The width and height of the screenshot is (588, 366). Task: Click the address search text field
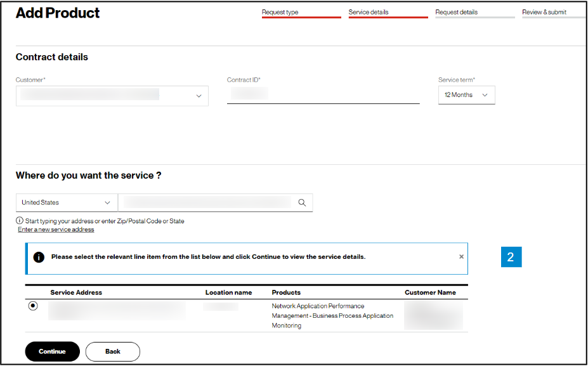point(206,203)
